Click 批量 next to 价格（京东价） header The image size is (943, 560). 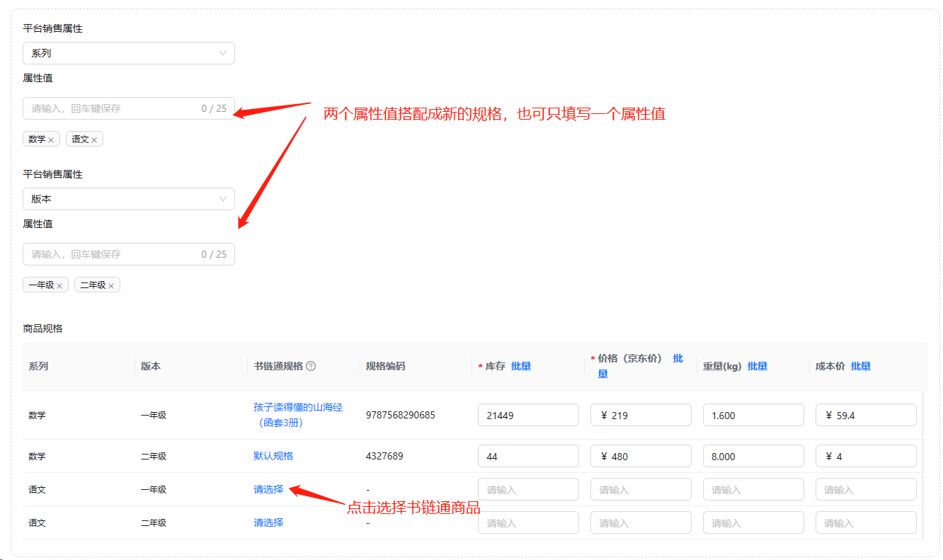678,359
